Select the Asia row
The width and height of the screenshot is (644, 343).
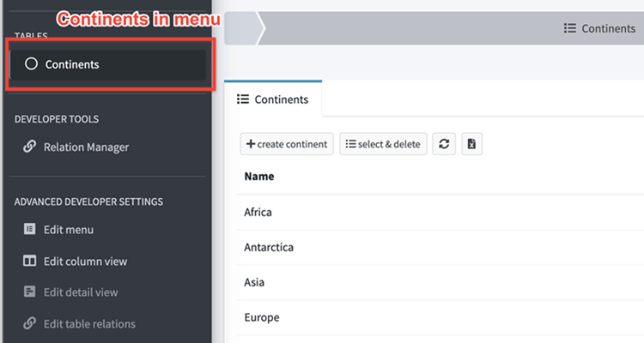[254, 282]
